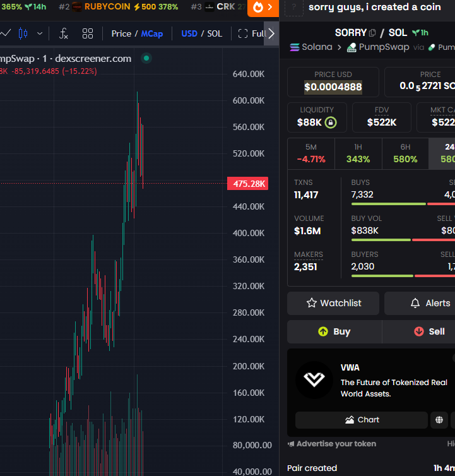The image size is (455, 476).
Task: Click the PRICE USD value $0.0004888
Action: pos(333,87)
